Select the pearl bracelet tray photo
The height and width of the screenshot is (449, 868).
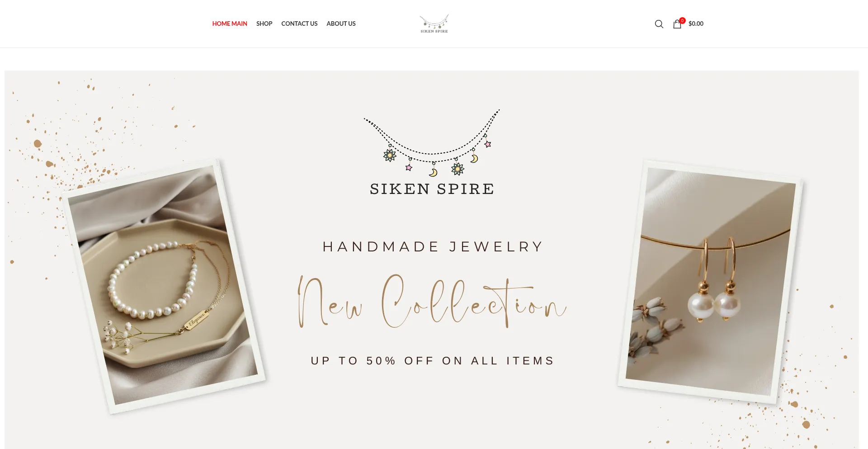[x=163, y=286]
